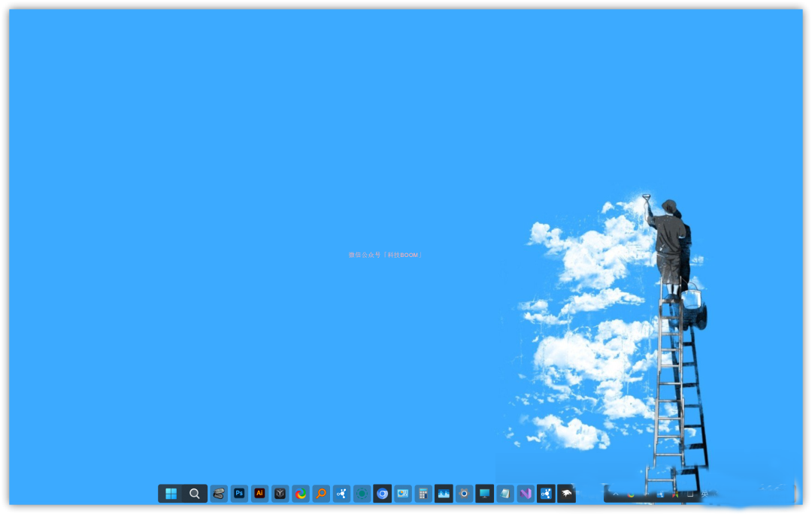
Task: Open blue node icon beside orange magnifier
Action: [x=341, y=494]
